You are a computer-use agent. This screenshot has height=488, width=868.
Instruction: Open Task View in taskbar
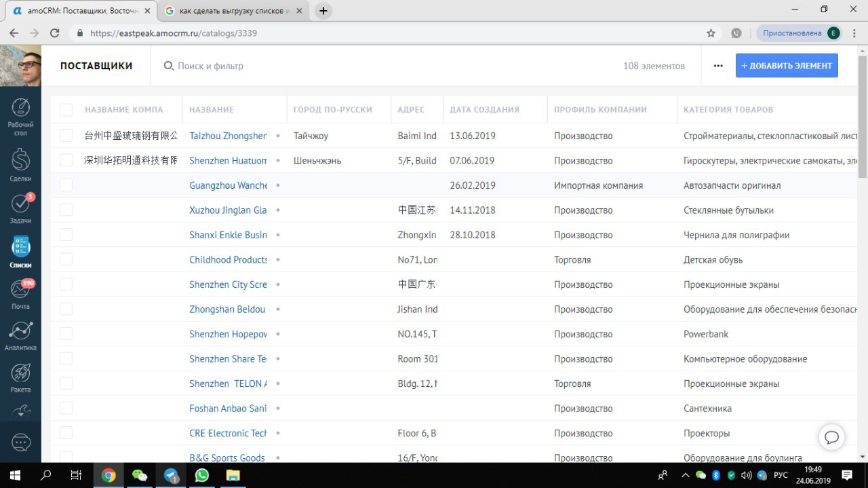[77, 475]
